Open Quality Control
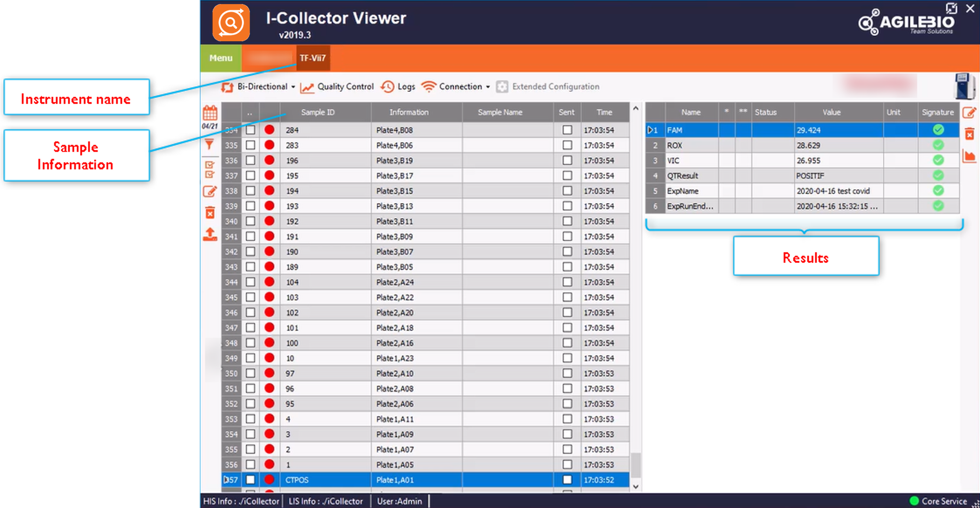 pyautogui.click(x=337, y=87)
